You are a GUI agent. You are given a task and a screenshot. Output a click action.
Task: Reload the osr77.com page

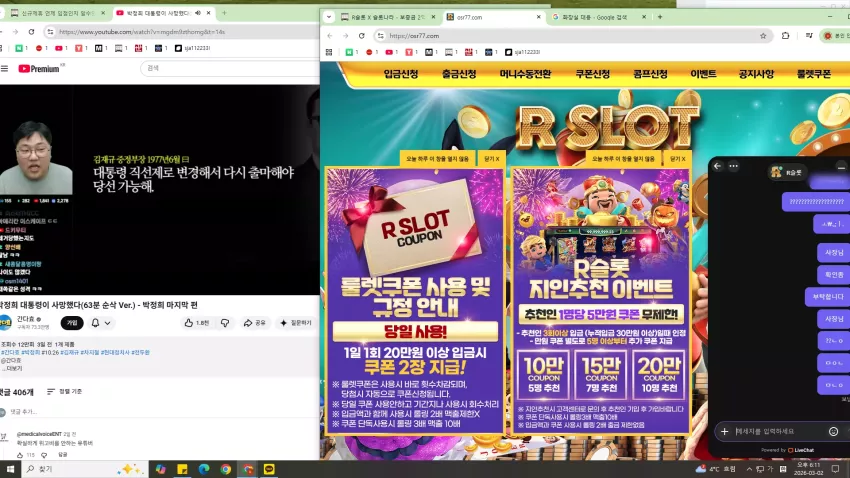[x=362, y=36]
